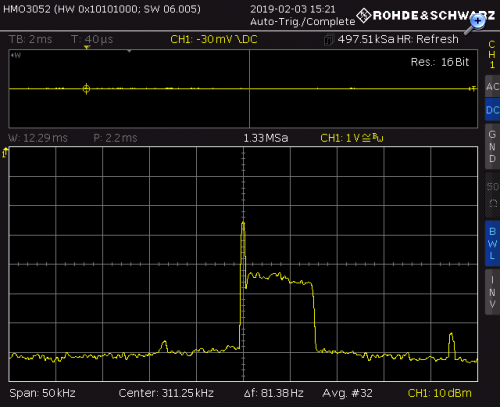The height and width of the screenshot is (407, 500).
Task: Click the memory icon beside 497.51 kSa
Action: [328, 40]
